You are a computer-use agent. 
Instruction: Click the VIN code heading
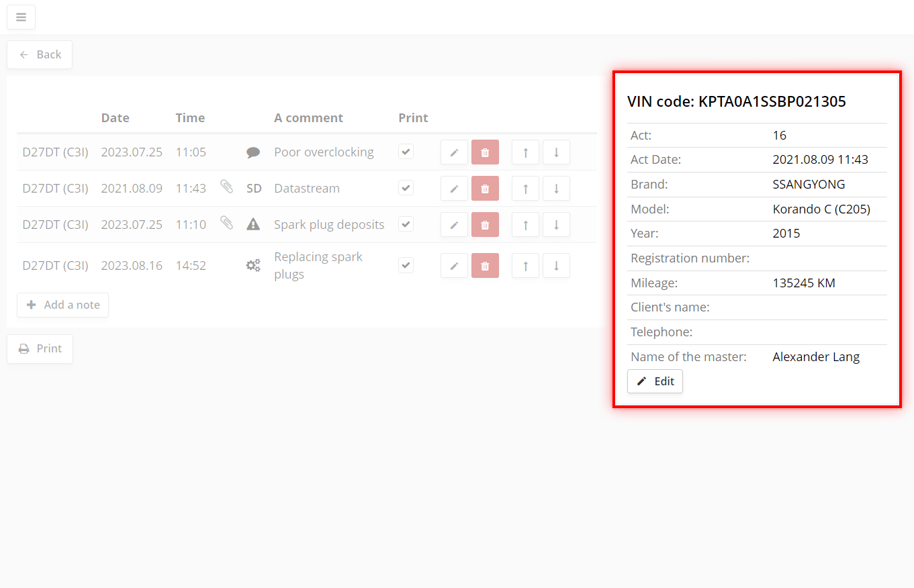736,102
